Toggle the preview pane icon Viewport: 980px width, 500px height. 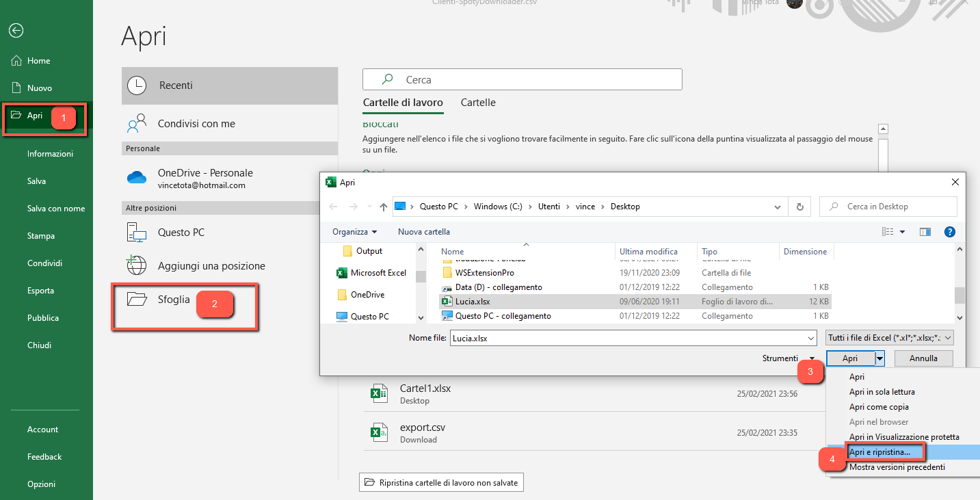[x=925, y=233]
